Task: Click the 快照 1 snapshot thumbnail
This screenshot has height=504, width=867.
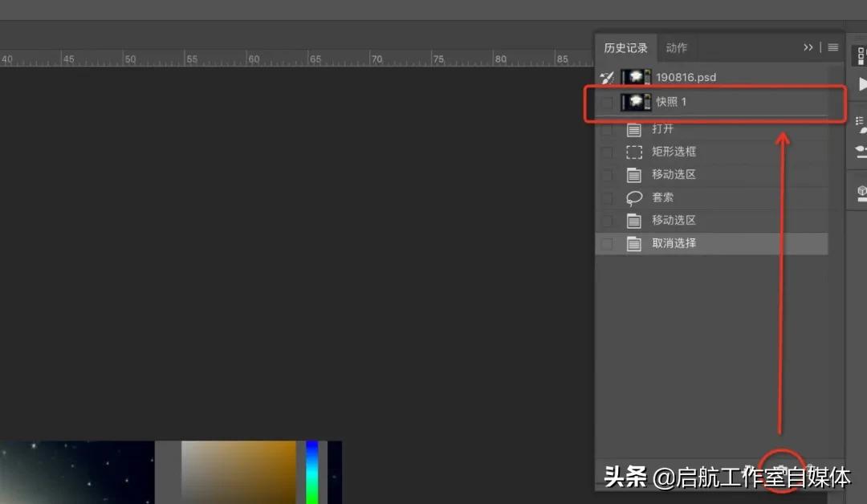Action: click(x=637, y=102)
